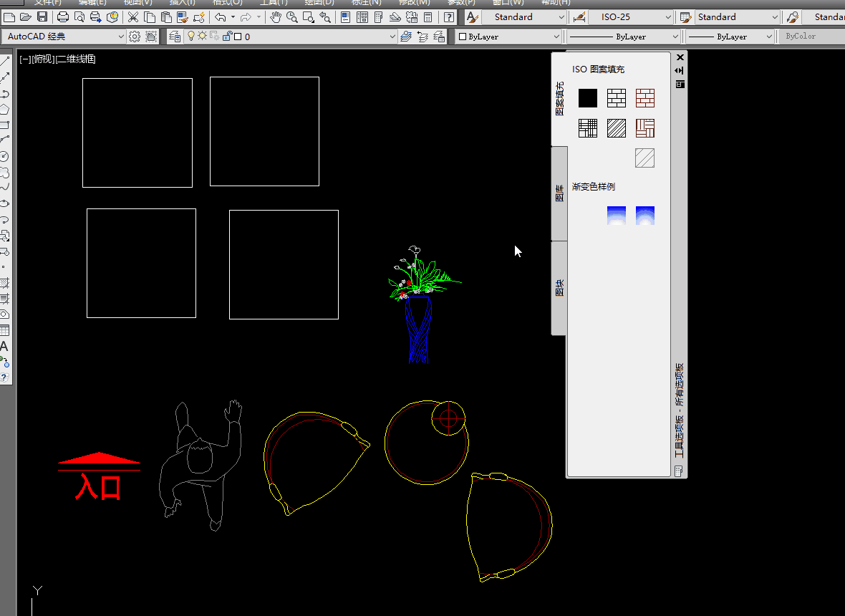845x616 pixels.
Task: Select the diagonal lines hatch pattern
Action: pos(616,128)
